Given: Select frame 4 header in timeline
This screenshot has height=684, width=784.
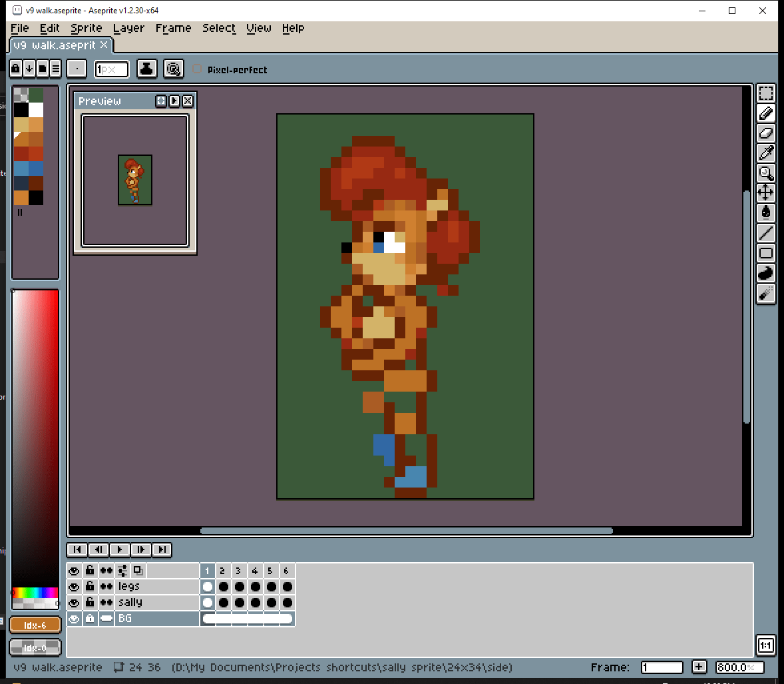Looking at the screenshot, I should [x=255, y=571].
